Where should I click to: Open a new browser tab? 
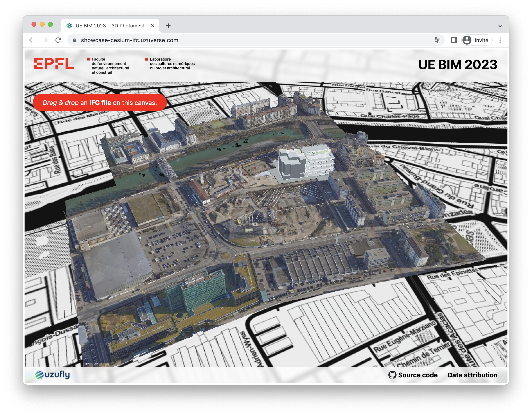[168, 26]
